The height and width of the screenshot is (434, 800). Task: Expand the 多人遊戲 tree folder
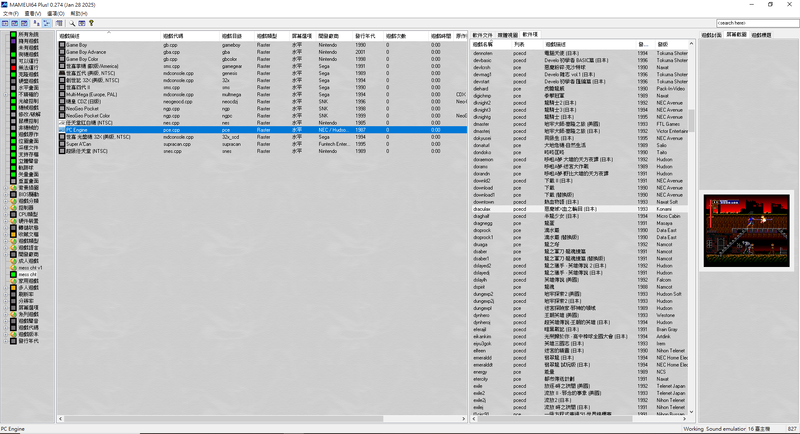click(x=6, y=288)
